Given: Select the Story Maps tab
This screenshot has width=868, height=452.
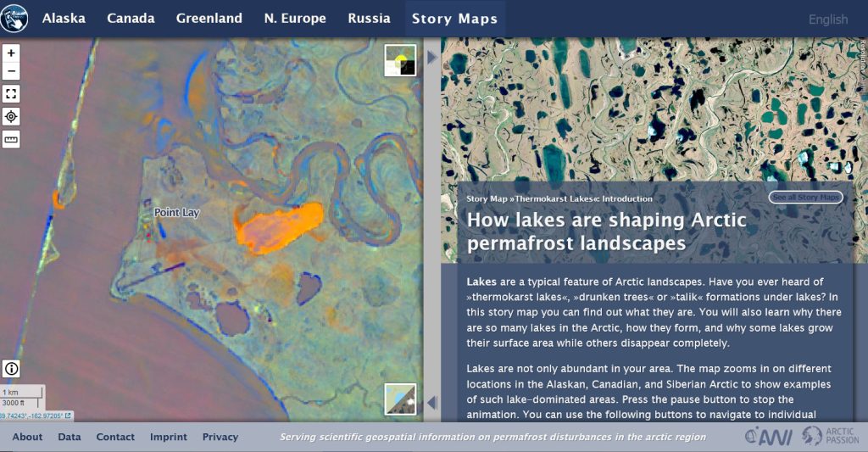Looking at the screenshot, I should [454, 19].
